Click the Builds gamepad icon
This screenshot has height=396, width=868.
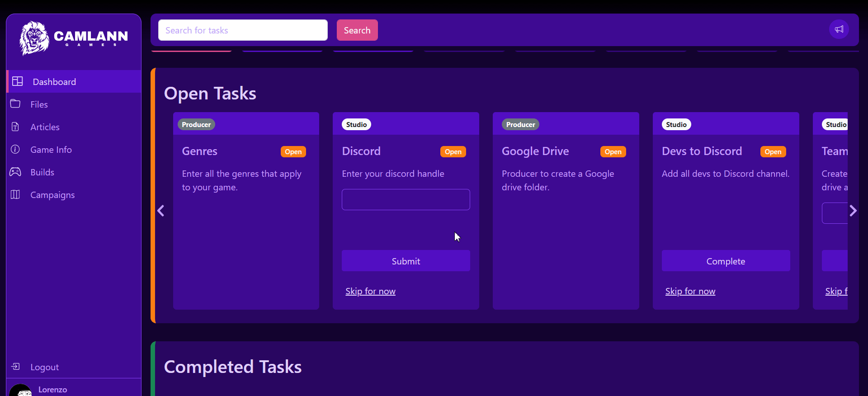(x=15, y=172)
